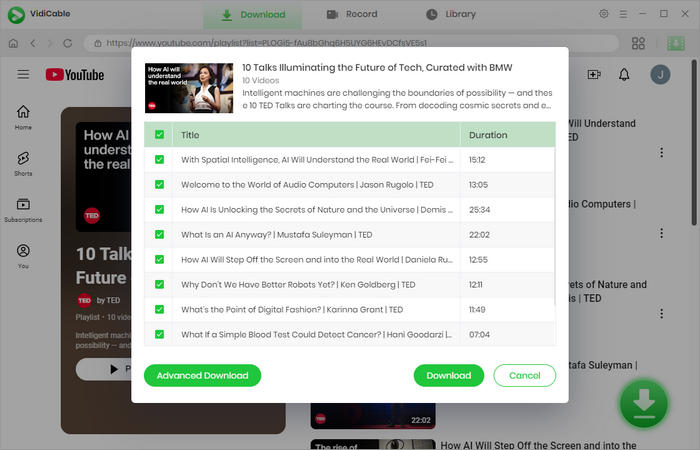Click the by TED channel link
Viewport: 700px width, 450px height.
(108, 300)
